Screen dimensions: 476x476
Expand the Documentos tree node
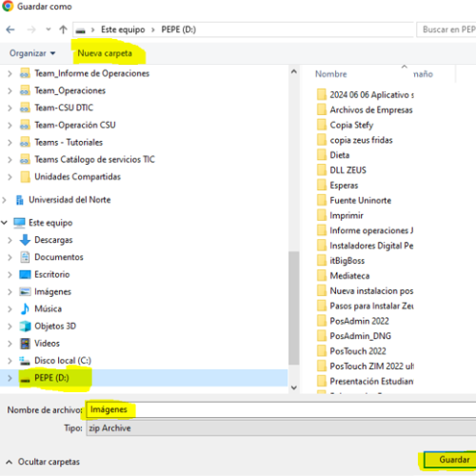click(x=10, y=257)
